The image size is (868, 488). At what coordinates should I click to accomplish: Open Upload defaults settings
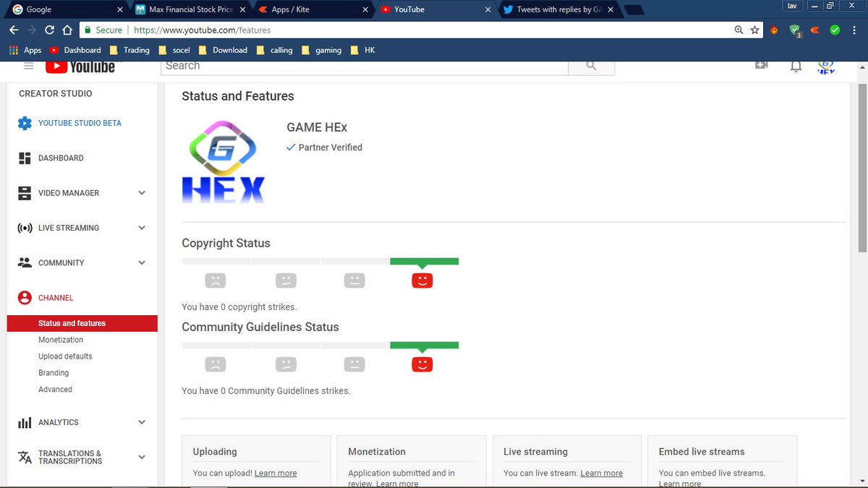[x=65, y=356]
